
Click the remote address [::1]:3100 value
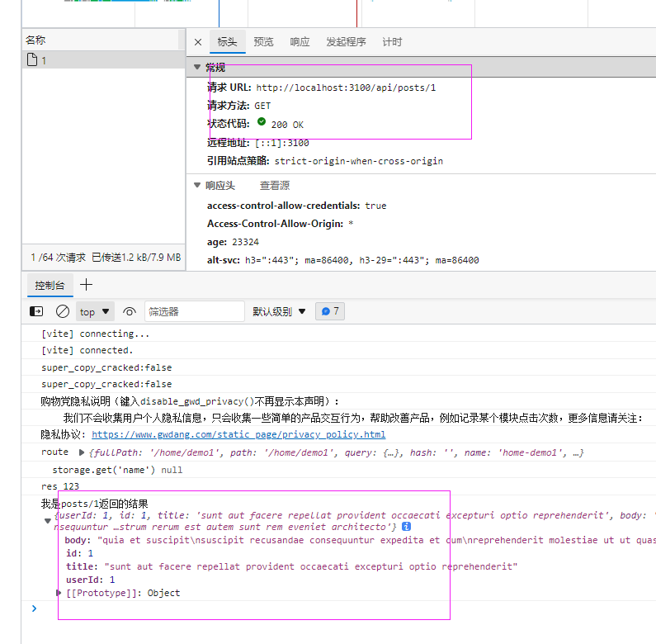282,143
